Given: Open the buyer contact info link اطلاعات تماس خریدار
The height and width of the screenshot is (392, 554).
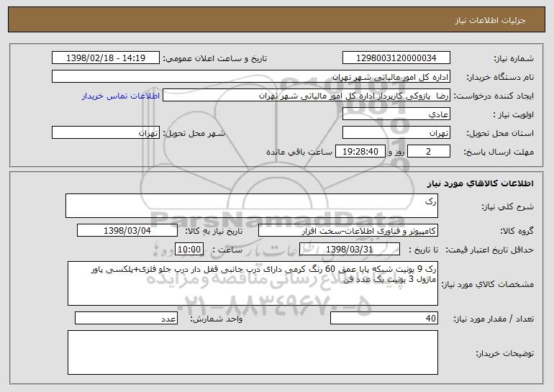Looking at the screenshot, I should (x=121, y=96).
